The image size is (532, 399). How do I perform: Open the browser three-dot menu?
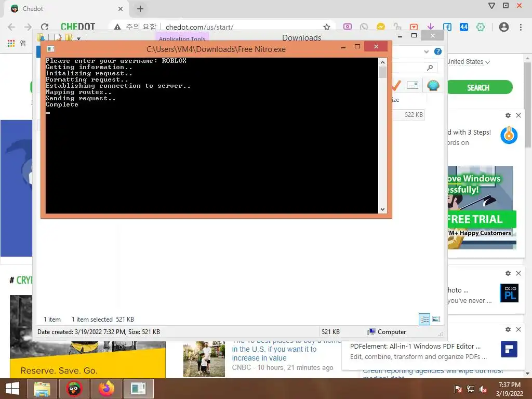(521, 27)
